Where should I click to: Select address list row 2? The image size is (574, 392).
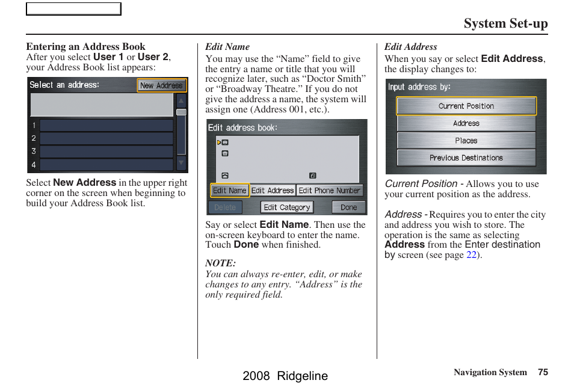pyautogui.click(x=106, y=138)
